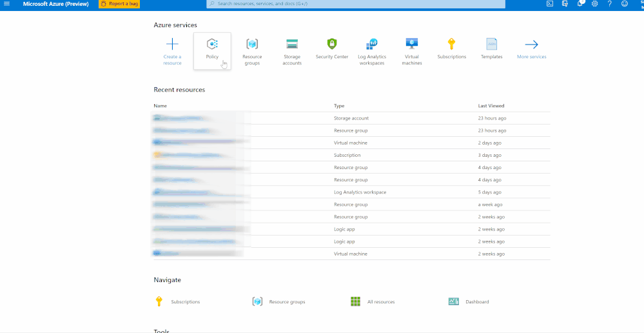Click the Type column header
Image resolution: width=644 pixels, height=333 pixels.
tap(339, 106)
